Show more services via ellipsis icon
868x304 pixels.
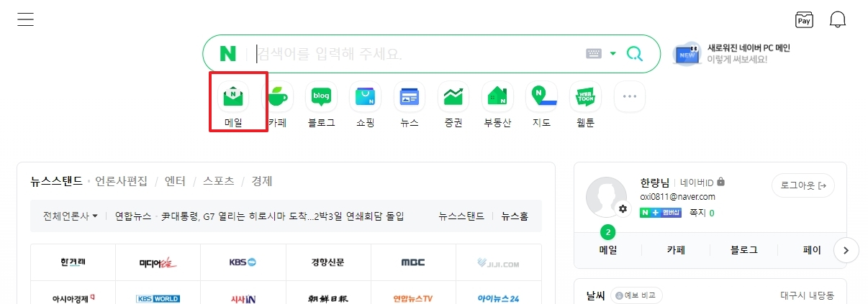pos(629,96)
